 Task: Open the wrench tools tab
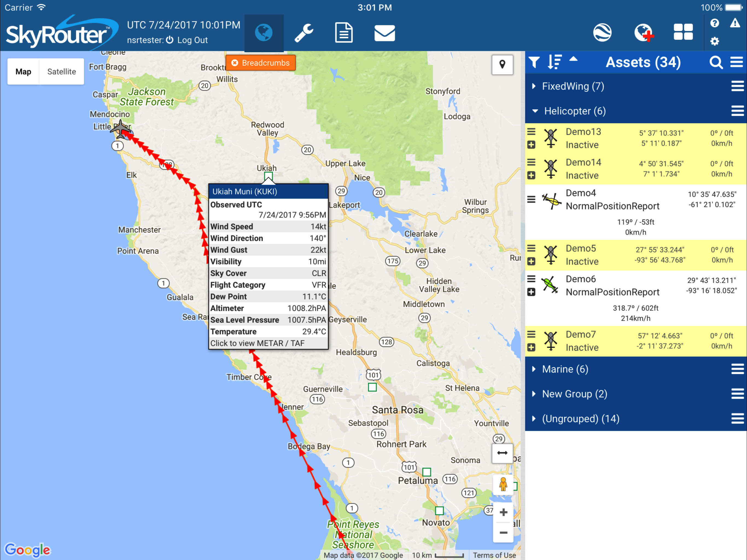tap(304, 33)
